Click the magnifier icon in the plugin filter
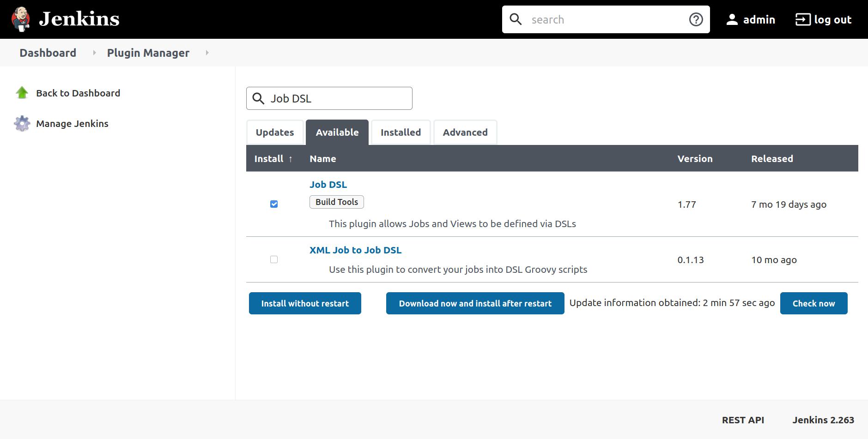Image resolution: width=868 pixels, height=439 pixels. pyautogui.click(x=259, y=98)
